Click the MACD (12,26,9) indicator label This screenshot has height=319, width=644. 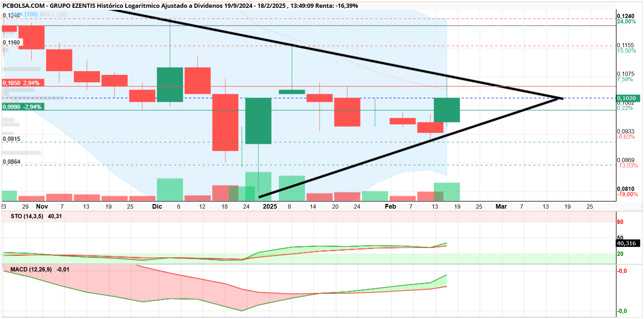click(31, 269)
